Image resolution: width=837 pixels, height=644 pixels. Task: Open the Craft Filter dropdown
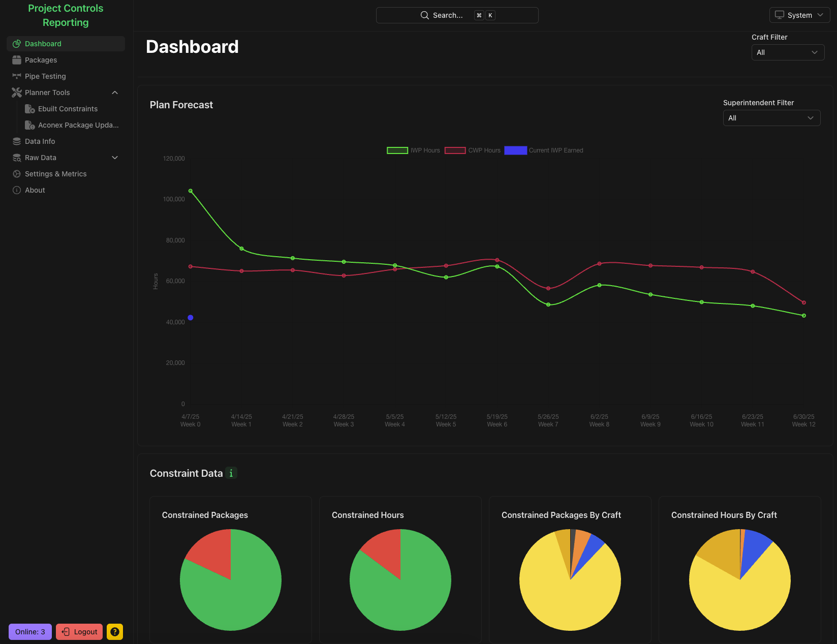tap(787, 52)
